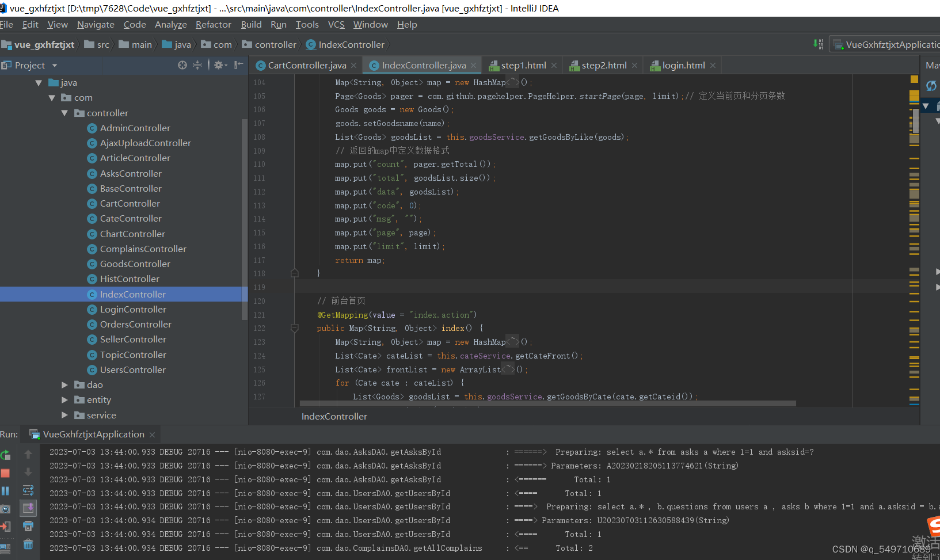The image size is (940, 560).
Task: Collapse all nodes in Project view
Action: tap(197, 65)
